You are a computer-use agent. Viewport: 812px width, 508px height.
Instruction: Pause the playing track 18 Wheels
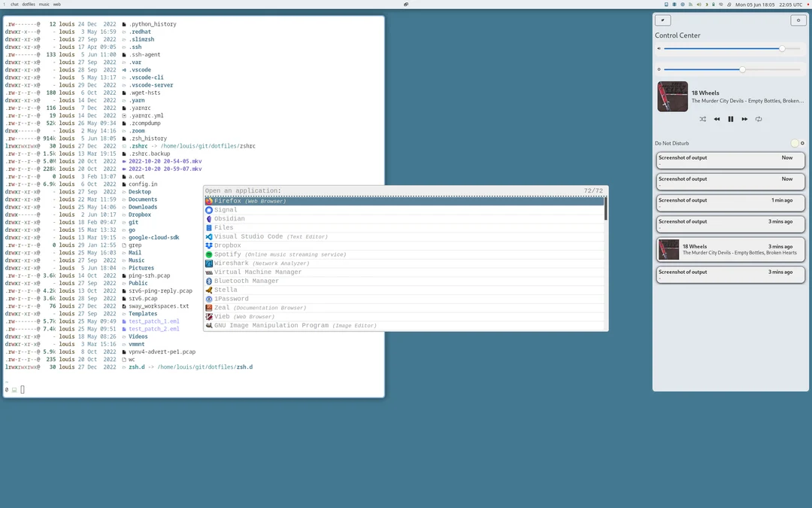pos(730,119)
